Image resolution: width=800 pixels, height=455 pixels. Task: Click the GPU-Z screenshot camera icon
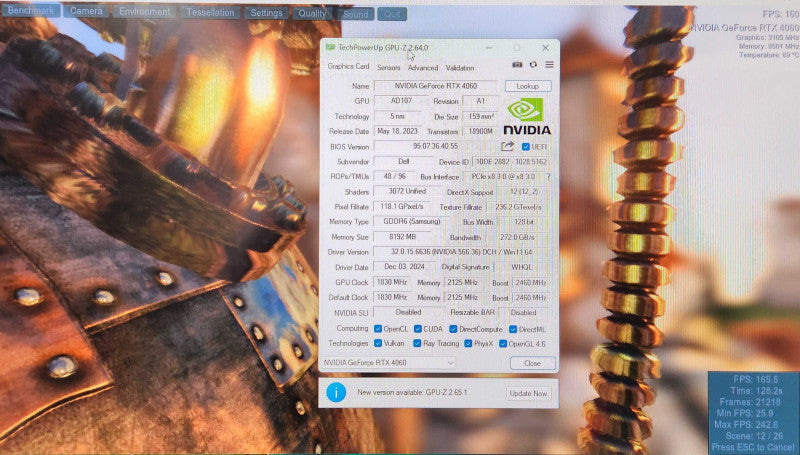pos(517,65)
